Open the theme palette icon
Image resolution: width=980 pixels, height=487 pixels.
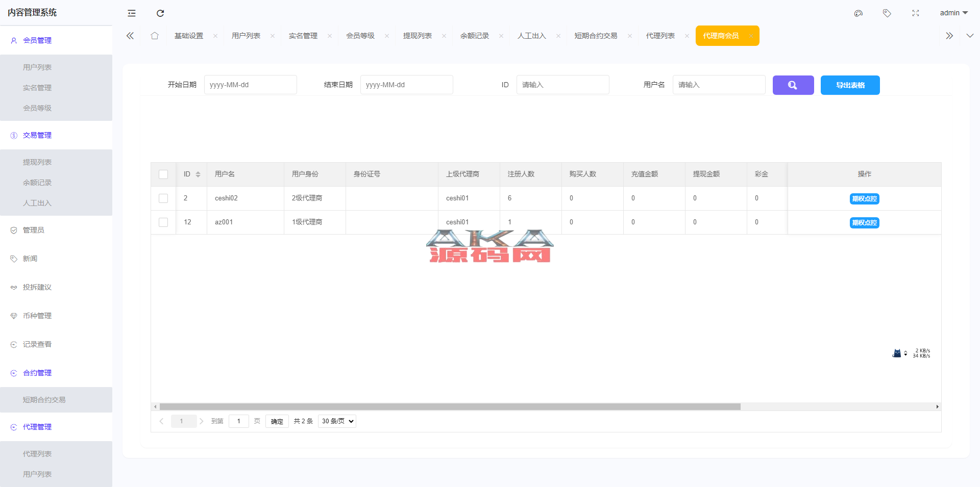[859, 13]
